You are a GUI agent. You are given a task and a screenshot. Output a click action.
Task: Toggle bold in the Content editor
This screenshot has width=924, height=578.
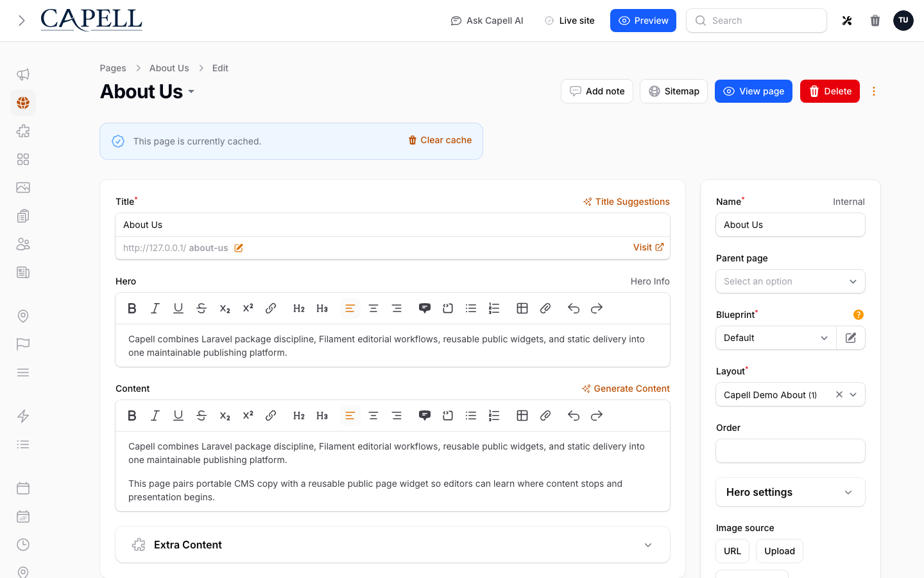pos(132,416)
